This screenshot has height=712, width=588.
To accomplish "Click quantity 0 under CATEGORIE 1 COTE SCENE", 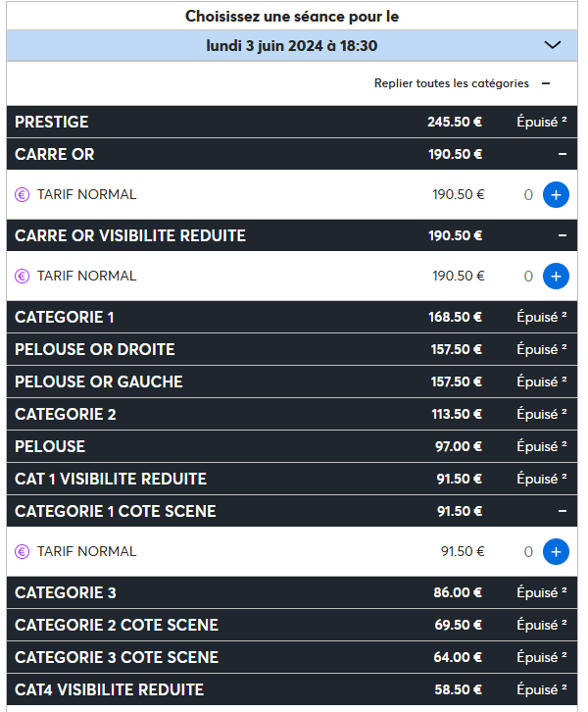I will (x=528, y=552).
